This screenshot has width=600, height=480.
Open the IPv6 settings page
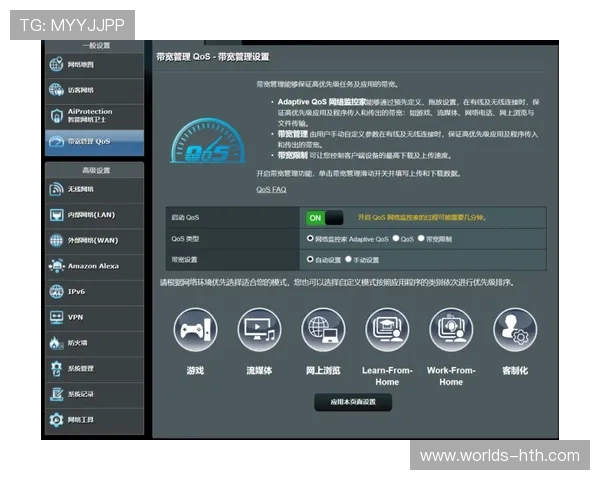95,292
